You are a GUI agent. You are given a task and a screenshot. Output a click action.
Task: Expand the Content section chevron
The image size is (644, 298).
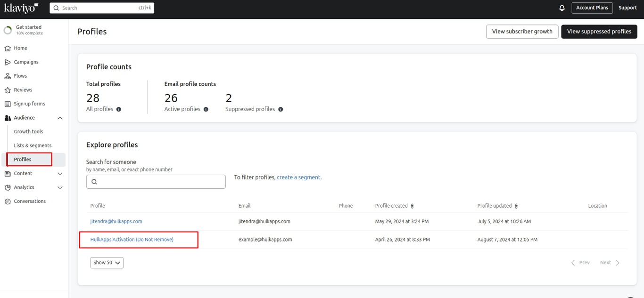click(60, 174)
